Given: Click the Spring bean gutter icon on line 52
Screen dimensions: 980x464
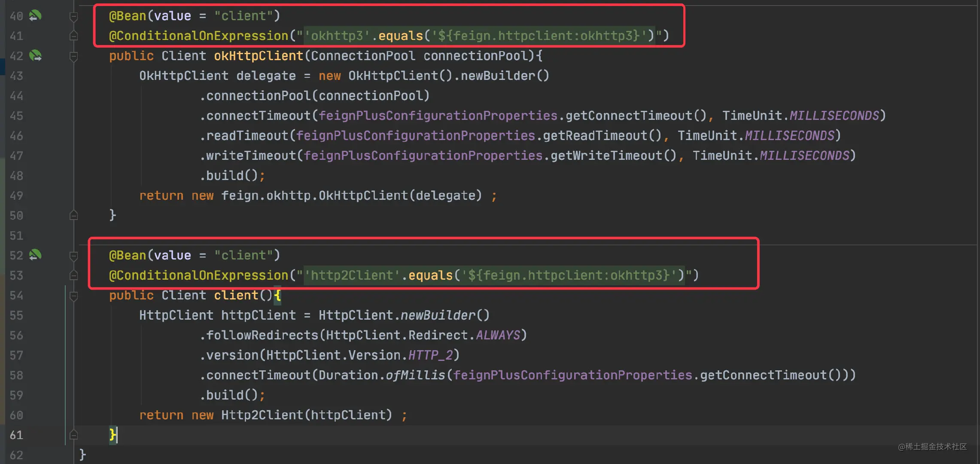Looking at the screenshot, I should [35, 255].
